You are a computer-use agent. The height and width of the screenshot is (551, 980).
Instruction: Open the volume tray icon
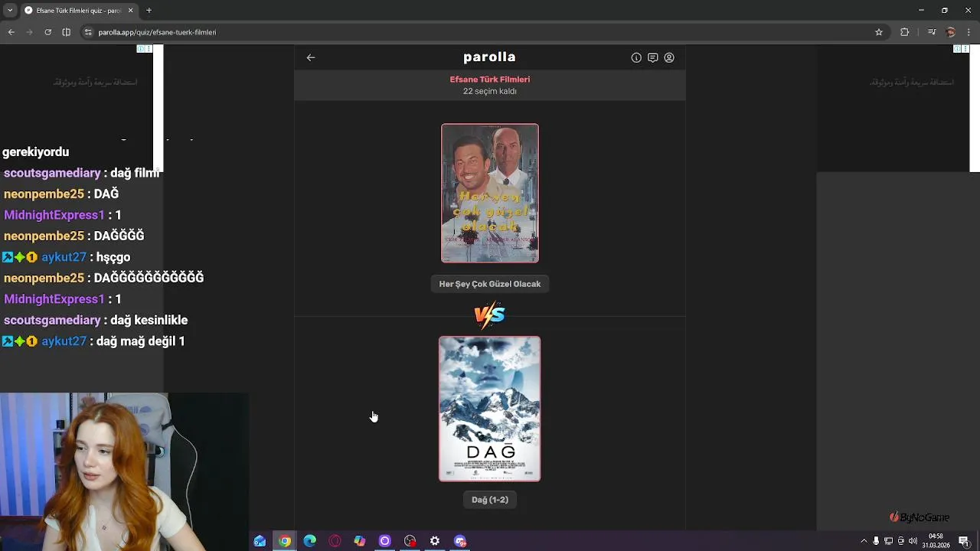click(x=913, y=541)
